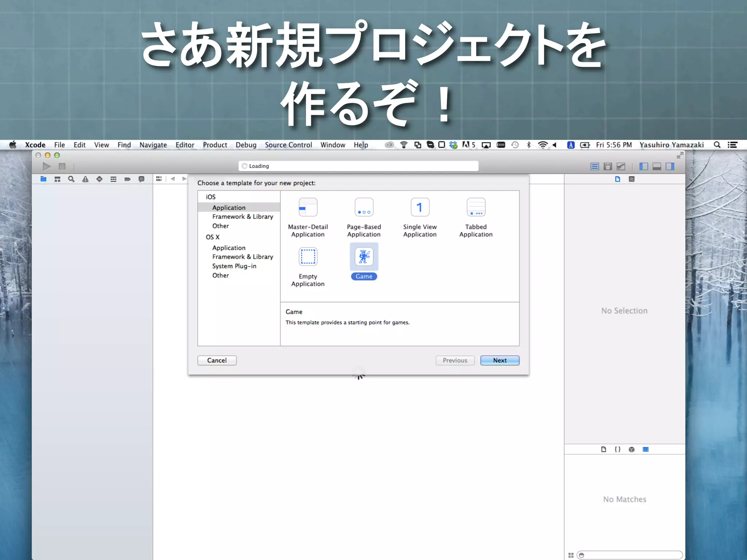Screen dimensions: 747x560
Task: Open the Breakpoint navigator icon
Action: tap(127, 179)
